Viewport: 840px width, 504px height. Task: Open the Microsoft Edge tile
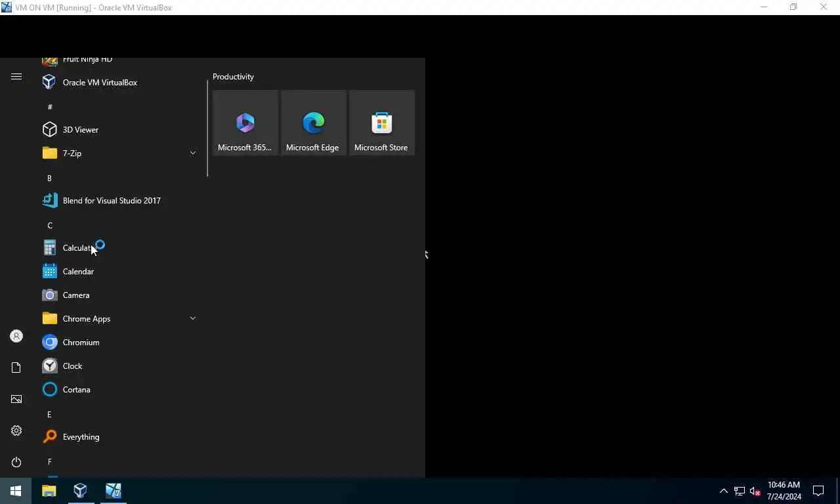tap(314, 123)
